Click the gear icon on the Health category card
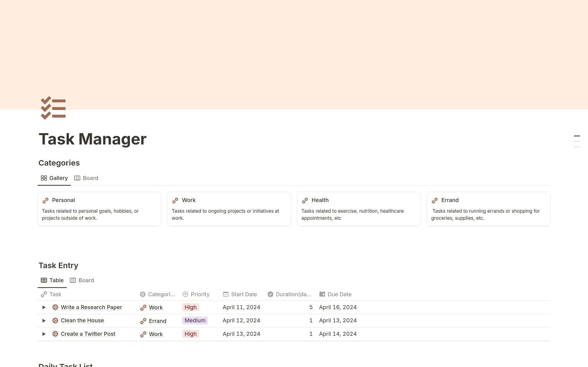 306,200
